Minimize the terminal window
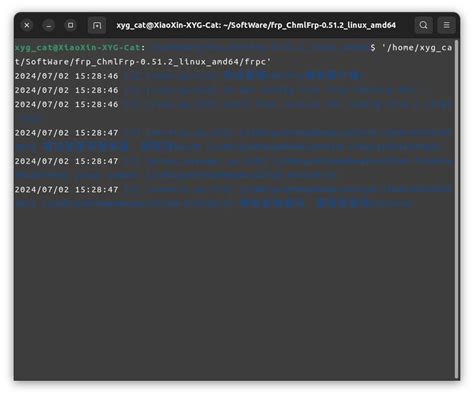 click(x=49, y=25)
